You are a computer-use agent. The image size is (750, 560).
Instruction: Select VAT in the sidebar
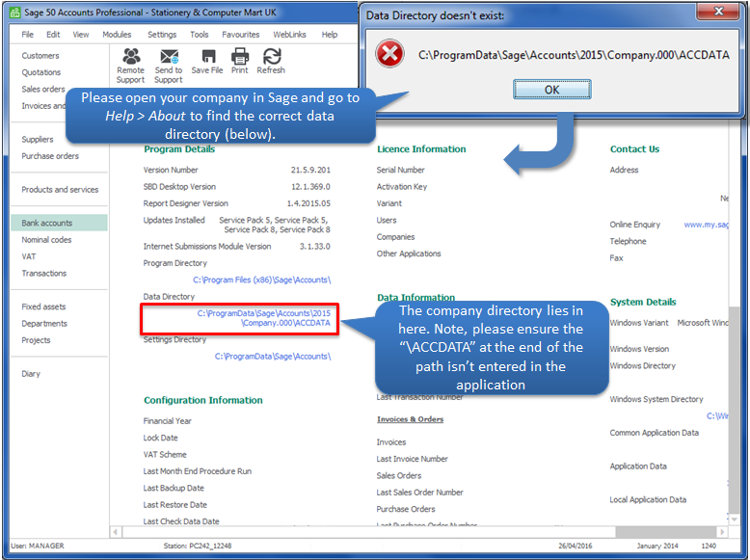(x=29, y=256)
